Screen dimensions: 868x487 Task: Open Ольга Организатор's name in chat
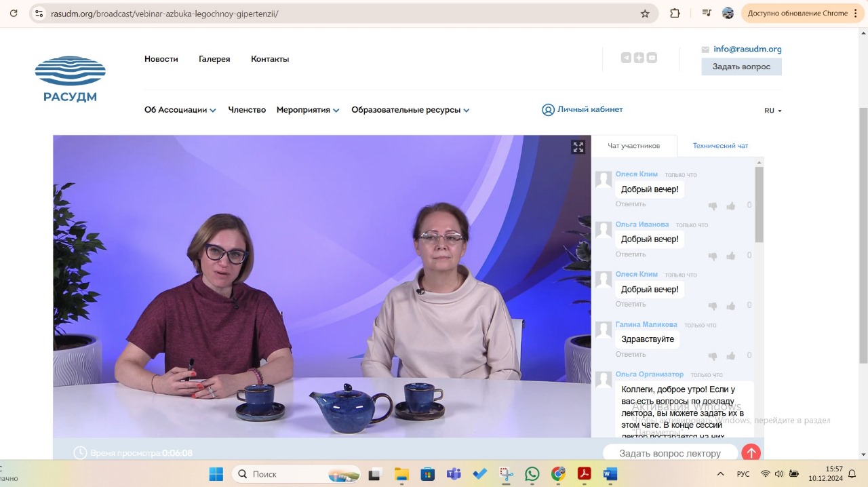[650, 374]
